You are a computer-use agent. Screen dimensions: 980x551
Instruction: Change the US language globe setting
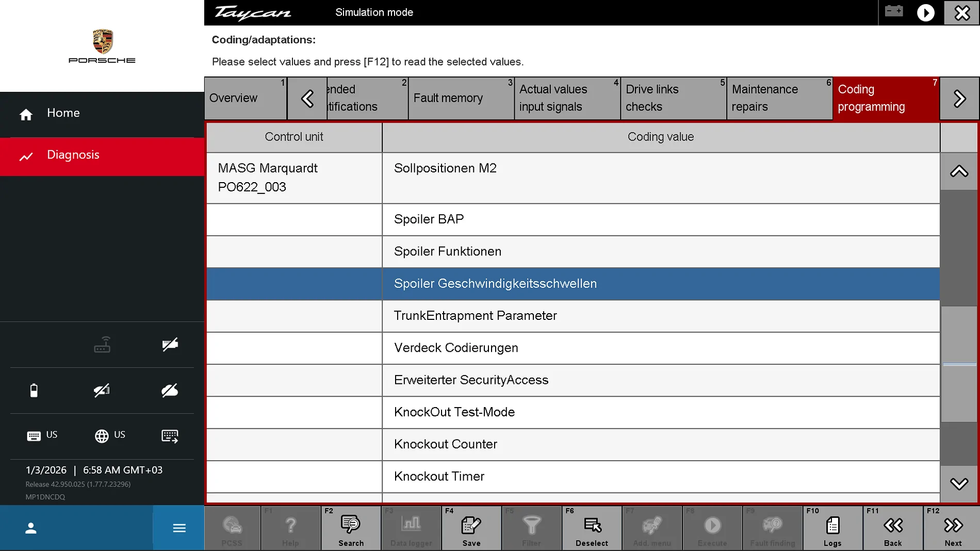110,435
